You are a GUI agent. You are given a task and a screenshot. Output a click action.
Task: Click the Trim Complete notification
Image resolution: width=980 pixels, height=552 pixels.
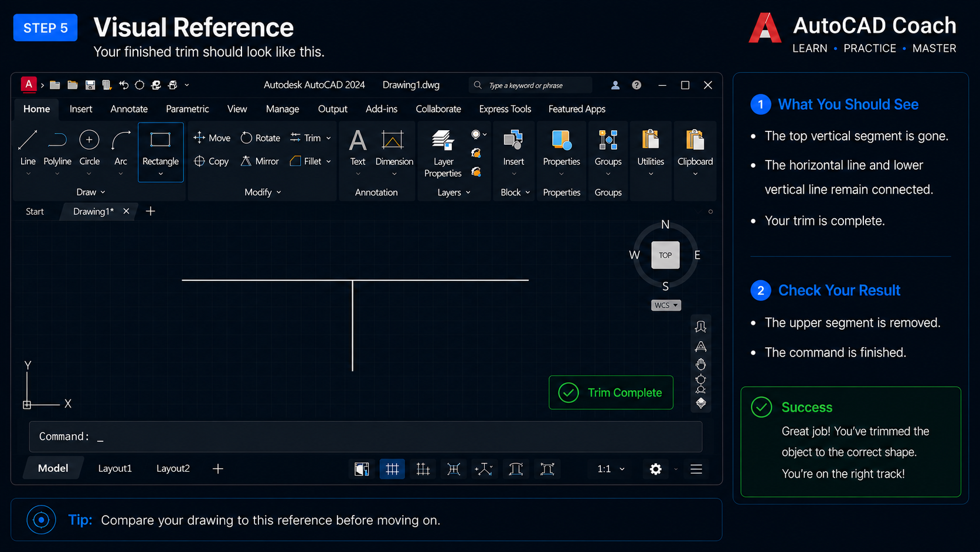pyautogui.click(x=611, y=392)
